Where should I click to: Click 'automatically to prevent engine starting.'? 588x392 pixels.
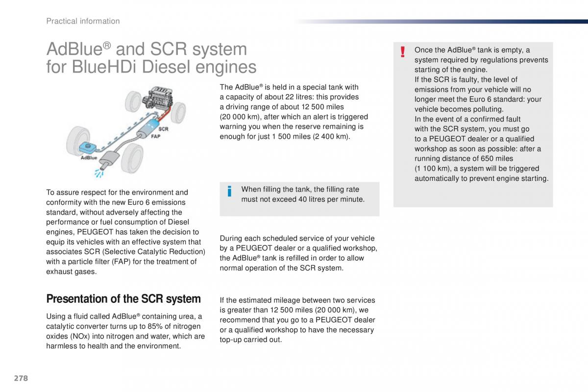coord(482,178)
